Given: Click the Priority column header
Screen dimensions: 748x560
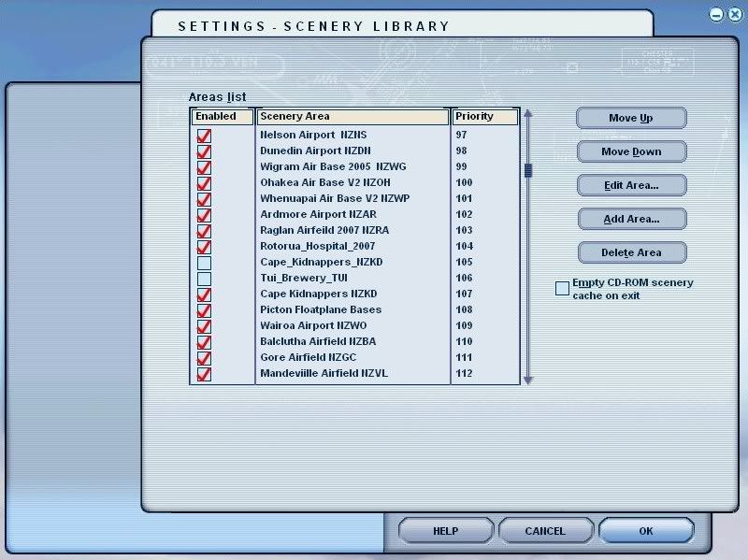Looking at the screenshot, I should (x=484, y=117).
